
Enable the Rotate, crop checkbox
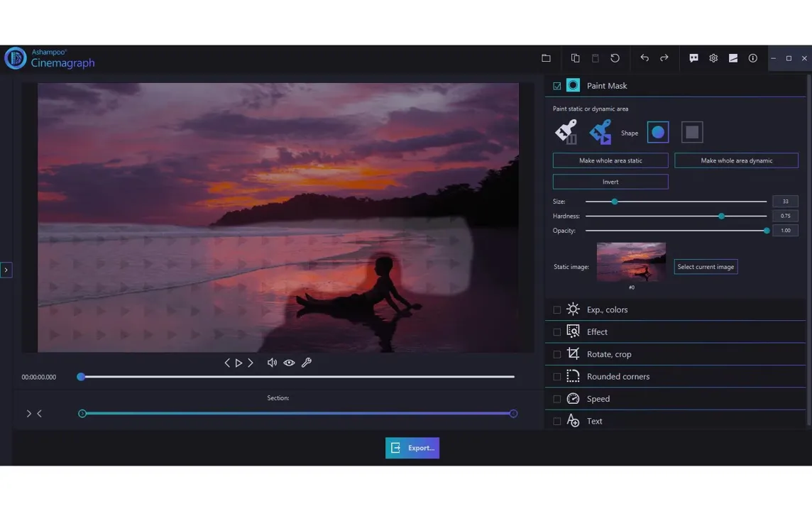click(x=556, y=354)
